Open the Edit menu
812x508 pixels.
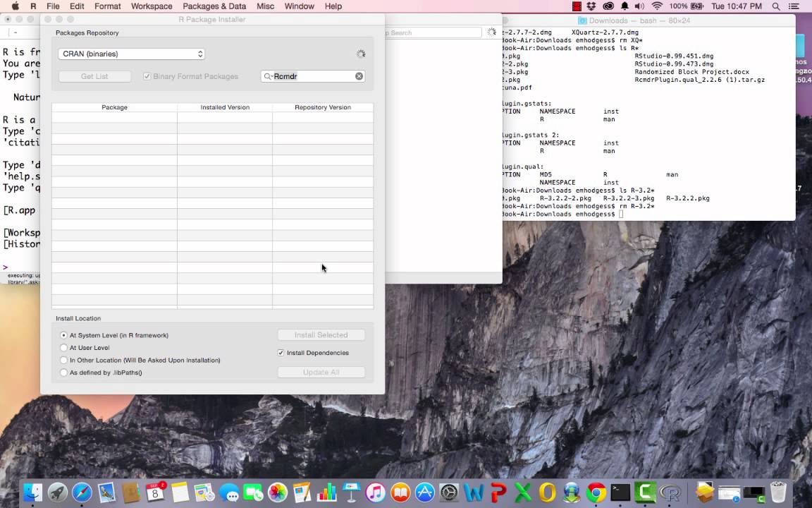pos(77,6)
